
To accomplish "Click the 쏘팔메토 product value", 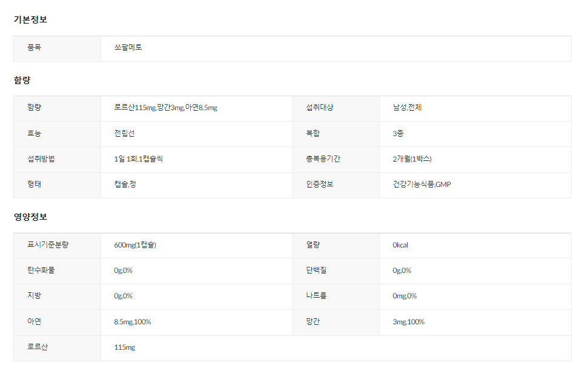I will [x=128, y=47].
